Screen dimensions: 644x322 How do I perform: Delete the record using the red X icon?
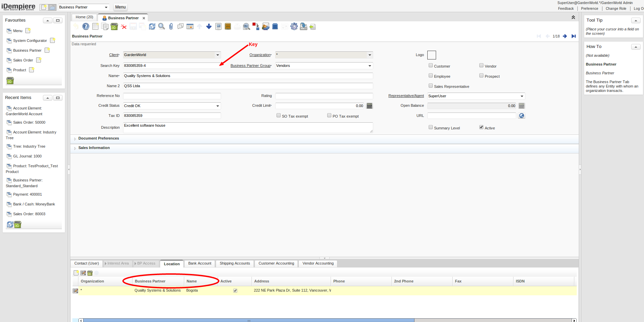click(x=124, y=26)
